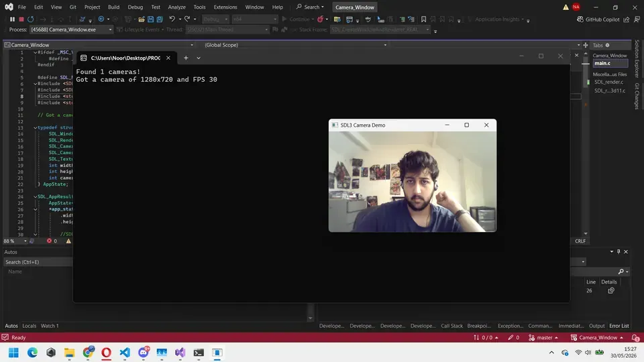Open the terminal new-tab dropdown chevron
Image resolution: width=644 pixels, height=362 pixels.
point(199,58)
